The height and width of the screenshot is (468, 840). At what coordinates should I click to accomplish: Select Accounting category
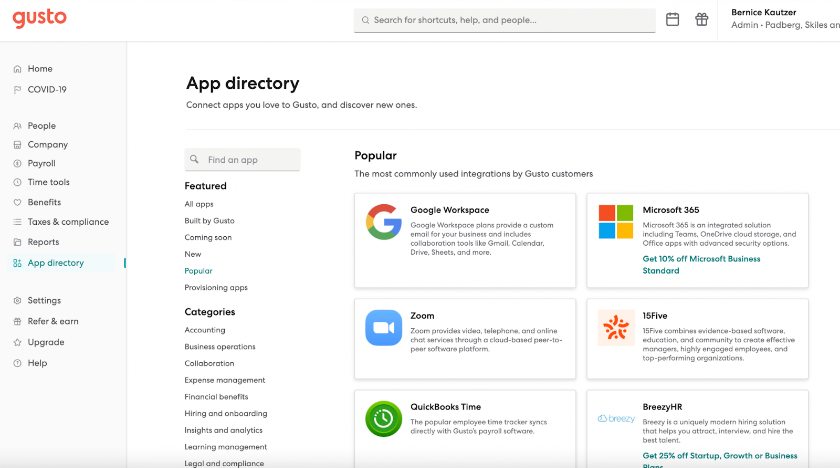point(205,330)
